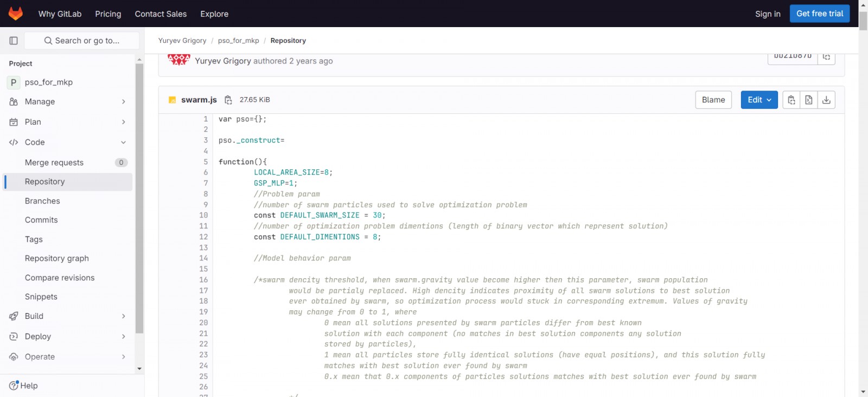Click the Blame button
The width and height of the screenshot is (868, 397).
point(713,100)
